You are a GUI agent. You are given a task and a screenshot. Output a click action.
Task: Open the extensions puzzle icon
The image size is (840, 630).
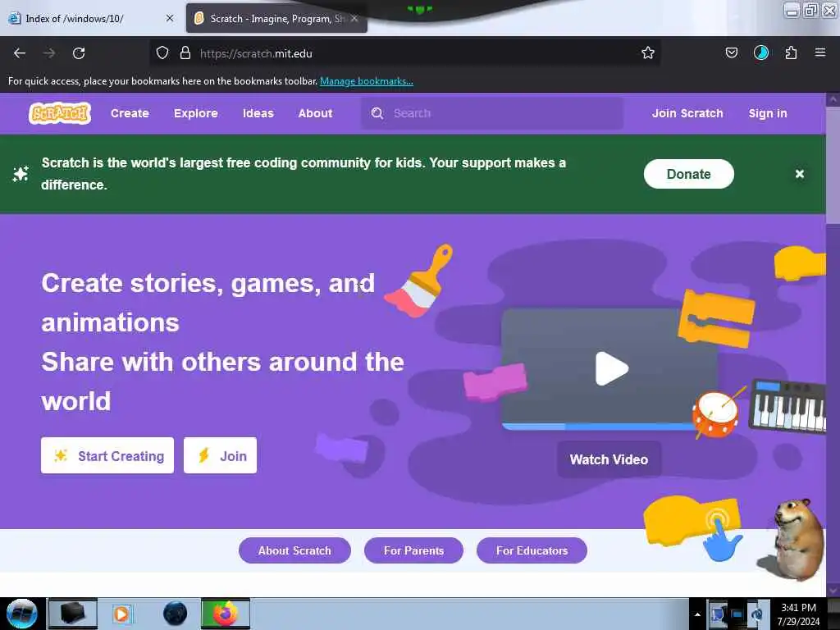tap(791, 52)
